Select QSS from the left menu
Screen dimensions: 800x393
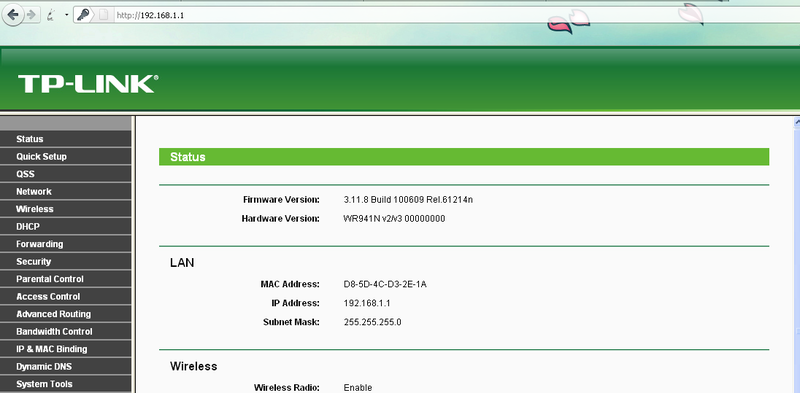tap(66, 174)
